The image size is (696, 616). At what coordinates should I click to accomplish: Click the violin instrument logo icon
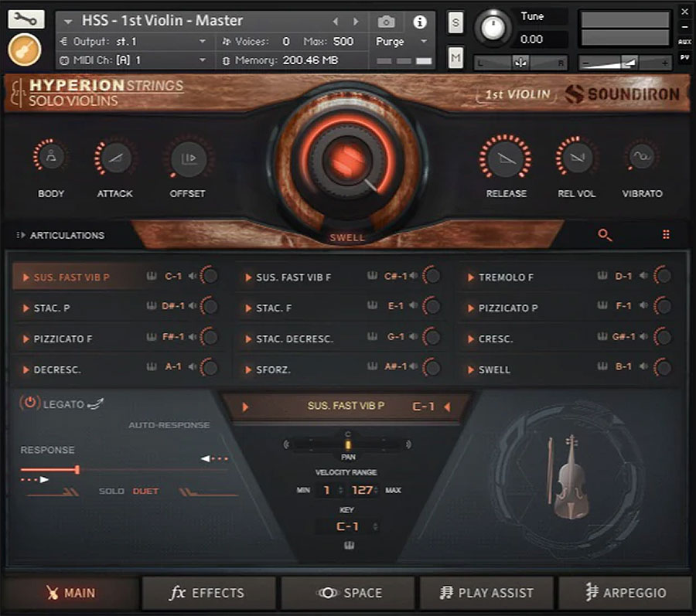(25, 49)
